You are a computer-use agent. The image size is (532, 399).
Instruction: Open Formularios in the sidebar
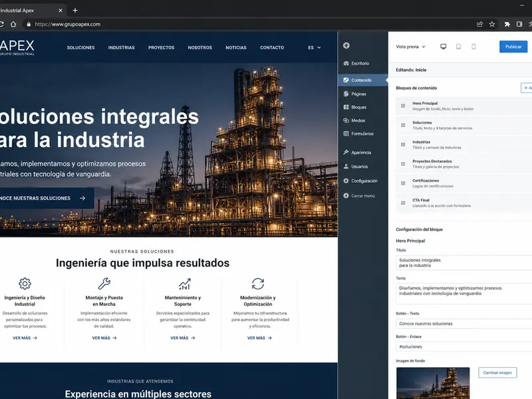pyautogui.click(x=362, y=134)
